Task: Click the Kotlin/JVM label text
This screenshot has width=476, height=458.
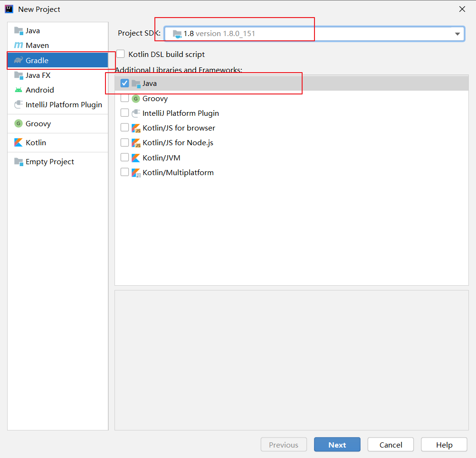Action: 162,158
